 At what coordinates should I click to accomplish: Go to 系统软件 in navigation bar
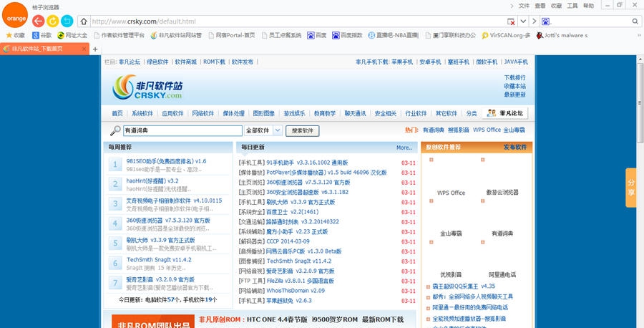142,113
